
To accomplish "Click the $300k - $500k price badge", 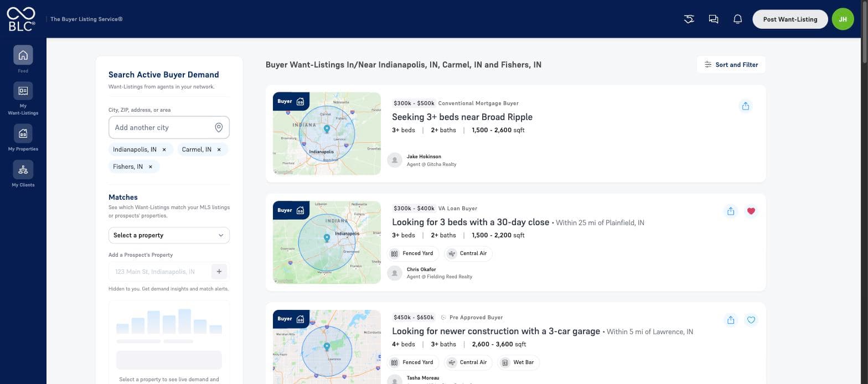I will click(x=414, y=103).
